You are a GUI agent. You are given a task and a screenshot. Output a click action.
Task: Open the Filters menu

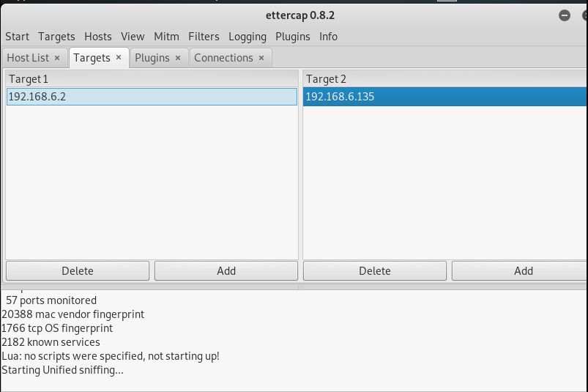coord(204,37)
